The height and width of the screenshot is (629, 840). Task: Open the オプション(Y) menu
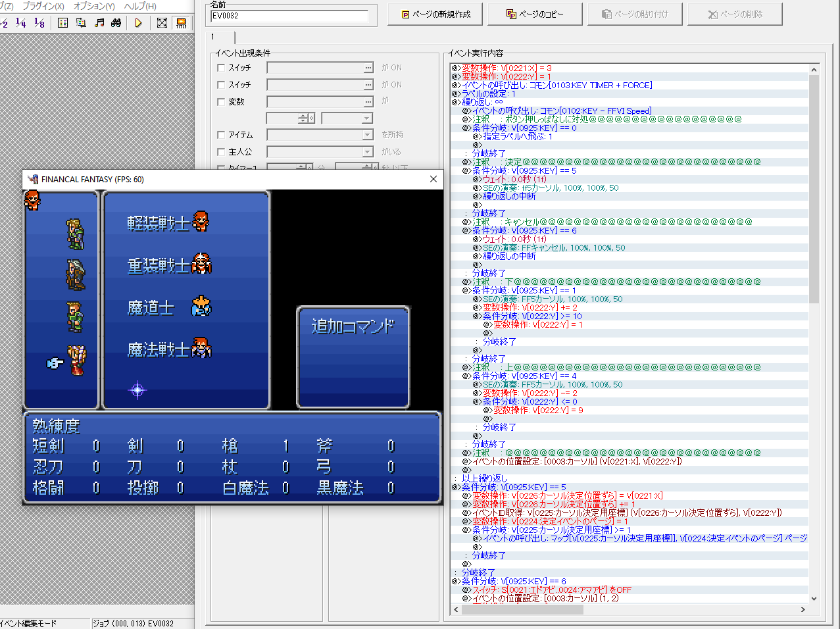tap(94, 6)
